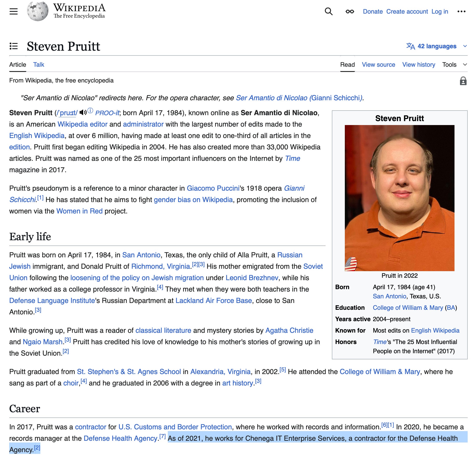
Task: Switch to the Talk tab
Action: [x=39, y=64]
